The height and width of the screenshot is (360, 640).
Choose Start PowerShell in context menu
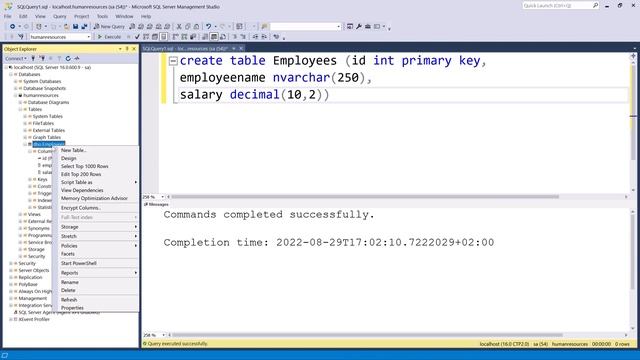97,263
